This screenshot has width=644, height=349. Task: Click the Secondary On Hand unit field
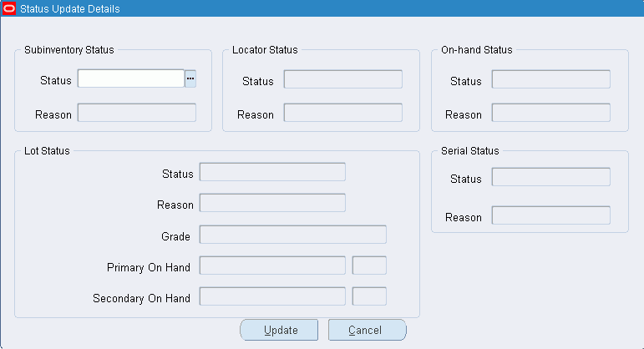tap(369, 296)
